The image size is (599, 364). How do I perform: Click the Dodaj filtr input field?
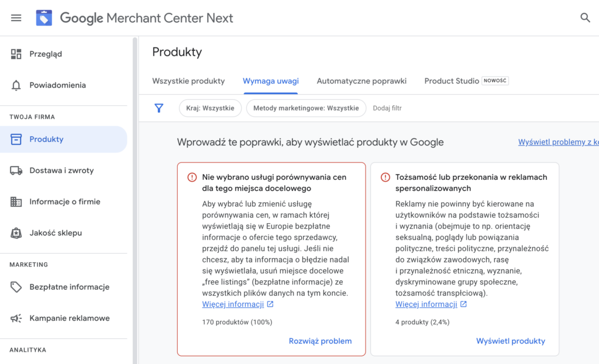(x=388, y=108)
